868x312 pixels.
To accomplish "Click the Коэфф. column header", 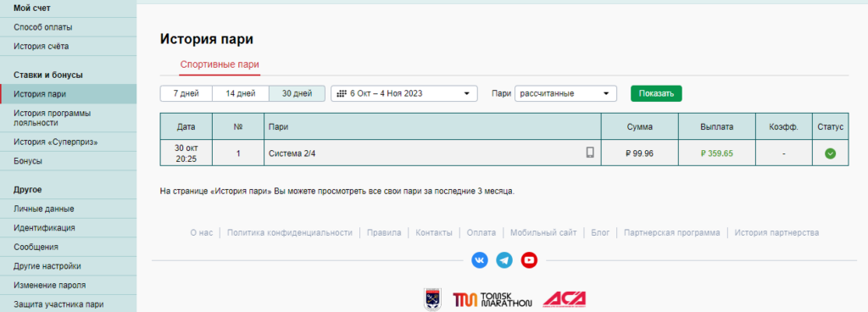I will pyautogui.click(x=784, y=126).
